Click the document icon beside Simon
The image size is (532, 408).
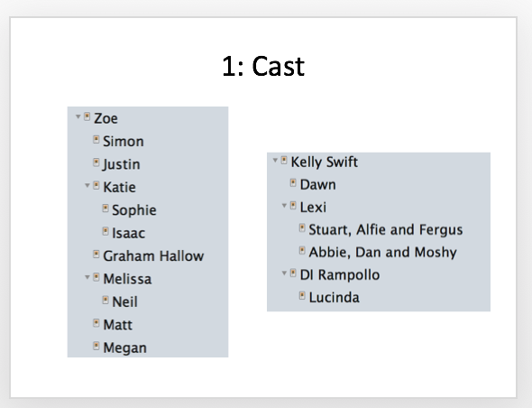[96, 140]
